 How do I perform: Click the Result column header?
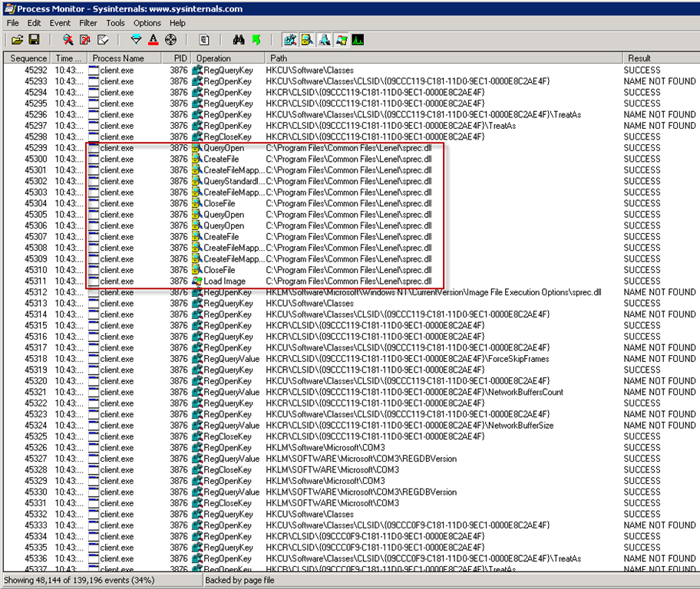pos(639,58)
